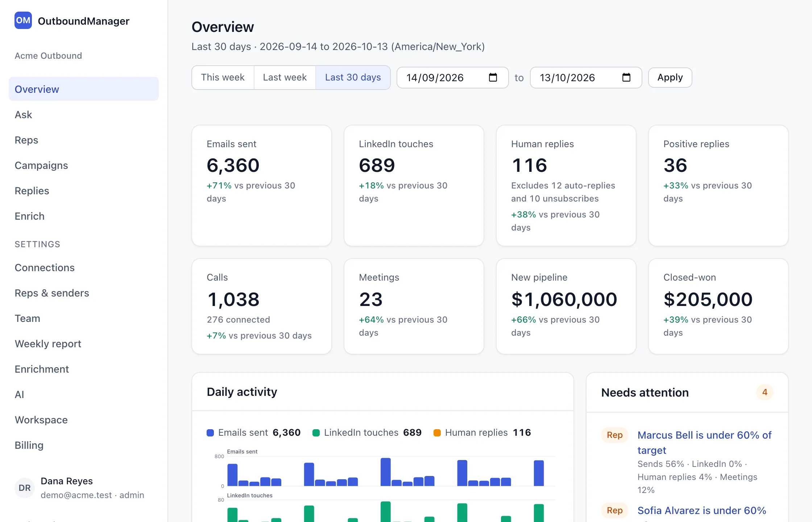
Task: Open Connections settings
Action: [84, 268]
